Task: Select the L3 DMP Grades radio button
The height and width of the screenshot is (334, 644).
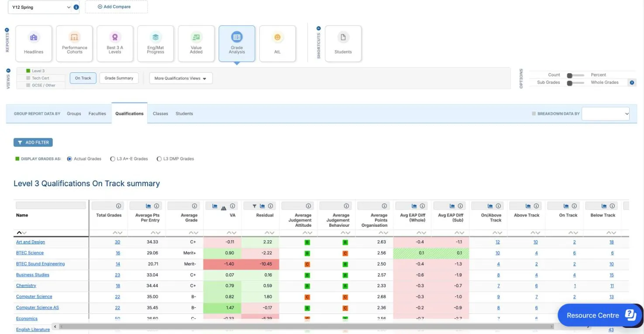Action: pyautogui.click(x=159, y=159)
